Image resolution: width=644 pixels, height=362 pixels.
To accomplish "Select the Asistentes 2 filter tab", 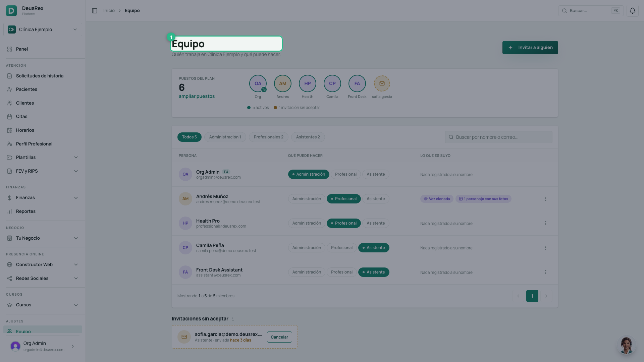I will tap(308, 137).
